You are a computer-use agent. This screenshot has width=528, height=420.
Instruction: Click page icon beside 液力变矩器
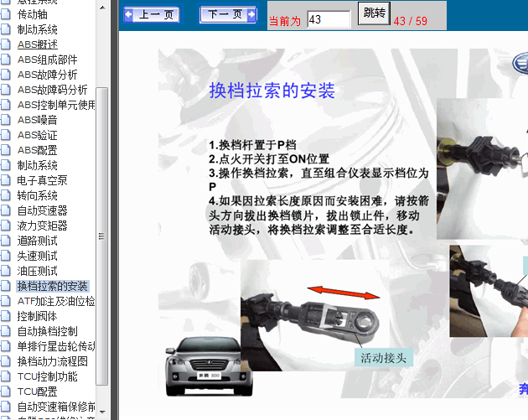(x=5, y=226)
